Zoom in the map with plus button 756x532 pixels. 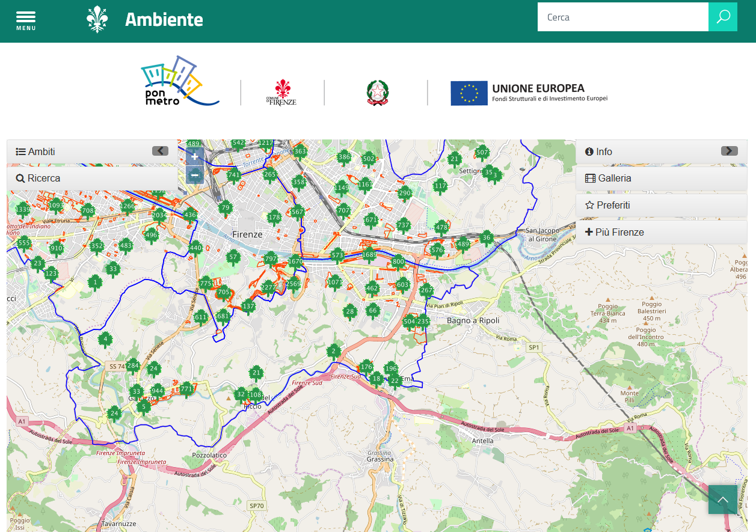click(x=194, y=157)
